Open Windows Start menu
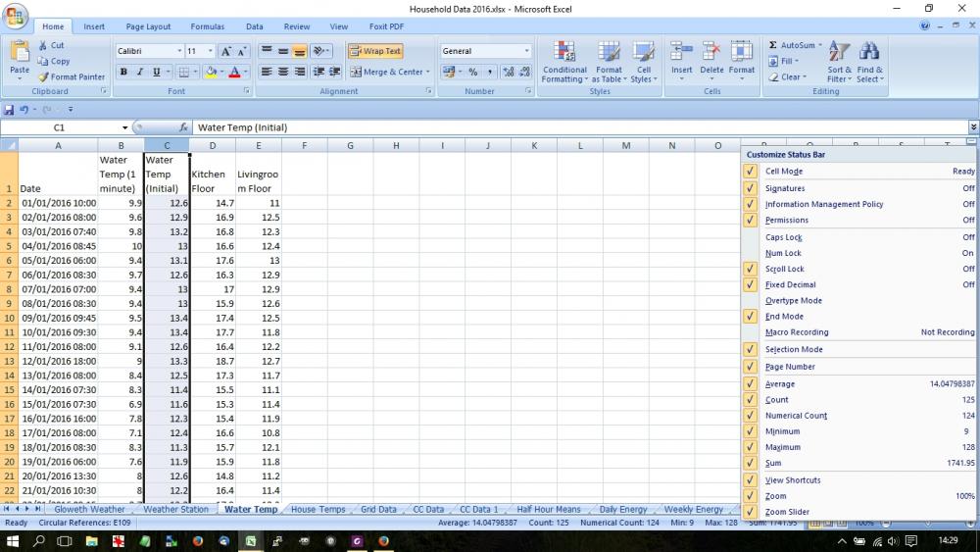The image size is (980, 552). [13, 541]
